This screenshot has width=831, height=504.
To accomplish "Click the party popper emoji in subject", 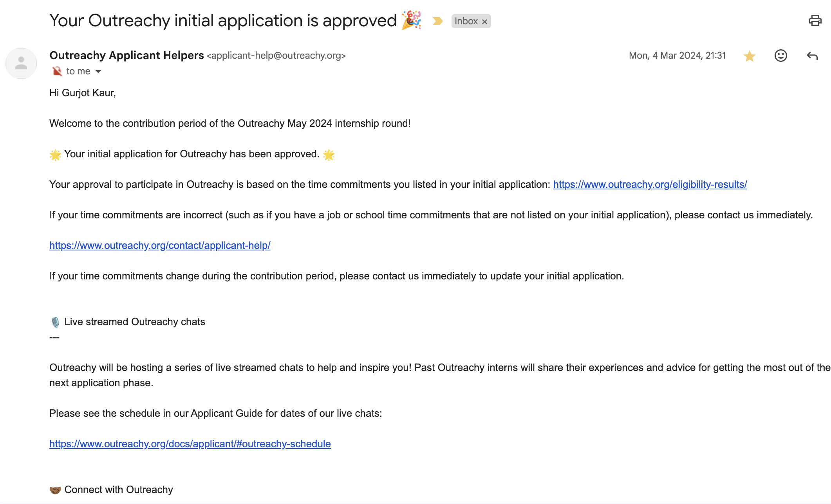I will click(x=411, y=20).
